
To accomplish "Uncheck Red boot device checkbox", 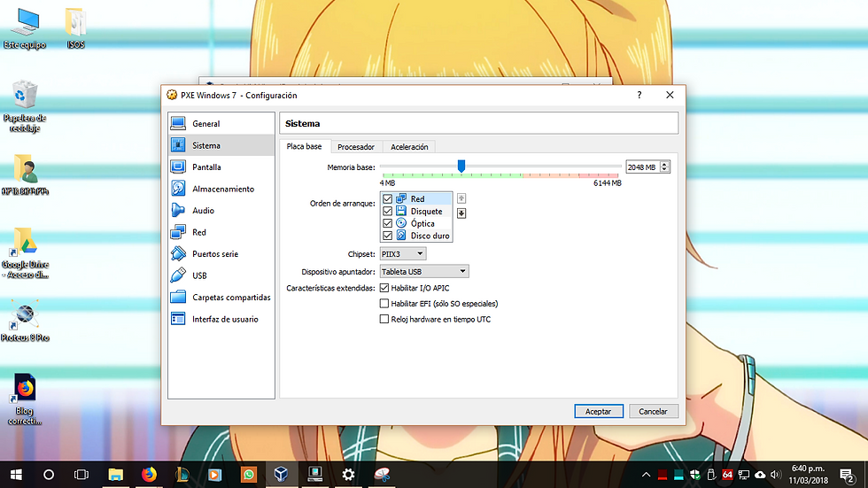I will pos(388,198).
